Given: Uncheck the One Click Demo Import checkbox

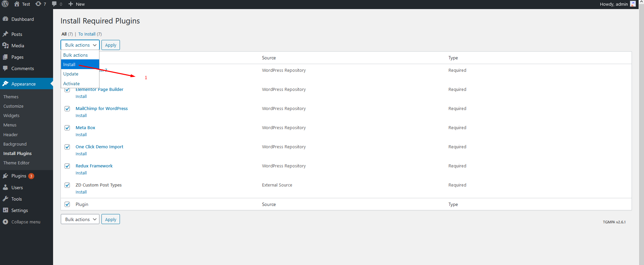Looking at the screenshot, I should pos(67,147).
